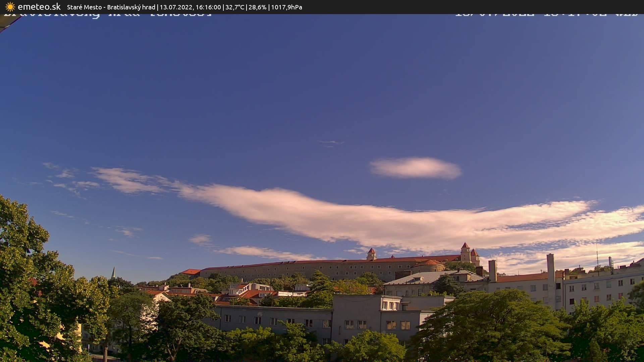
Task: Click the temperature reading 32,7°C
Action: click(235, 7)
